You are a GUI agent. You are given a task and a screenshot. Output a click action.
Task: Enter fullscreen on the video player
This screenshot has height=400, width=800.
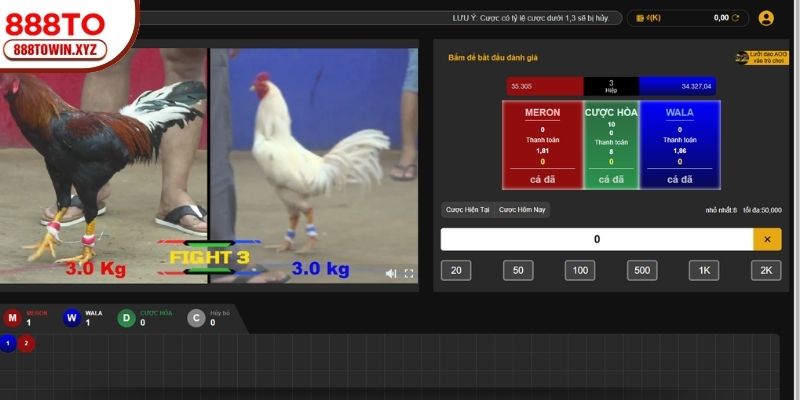pyautogui.click(x=409, y=273)
